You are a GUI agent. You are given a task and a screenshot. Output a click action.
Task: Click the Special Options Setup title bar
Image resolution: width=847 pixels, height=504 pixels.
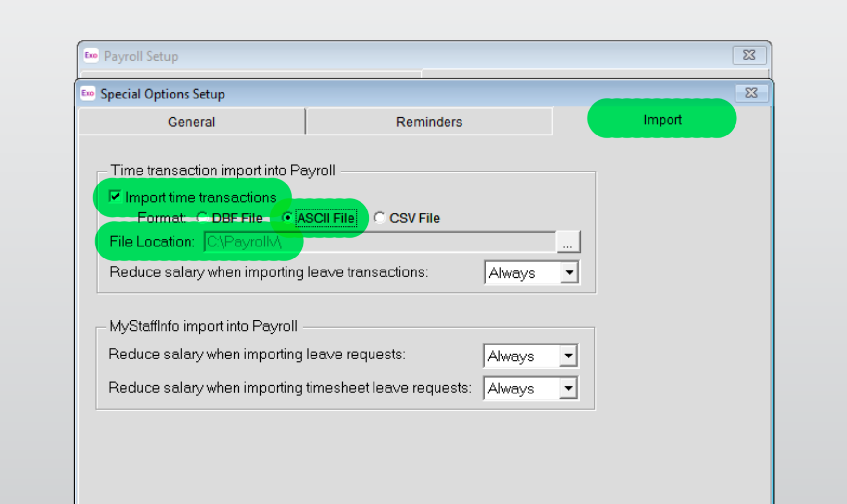coord(385,94)
